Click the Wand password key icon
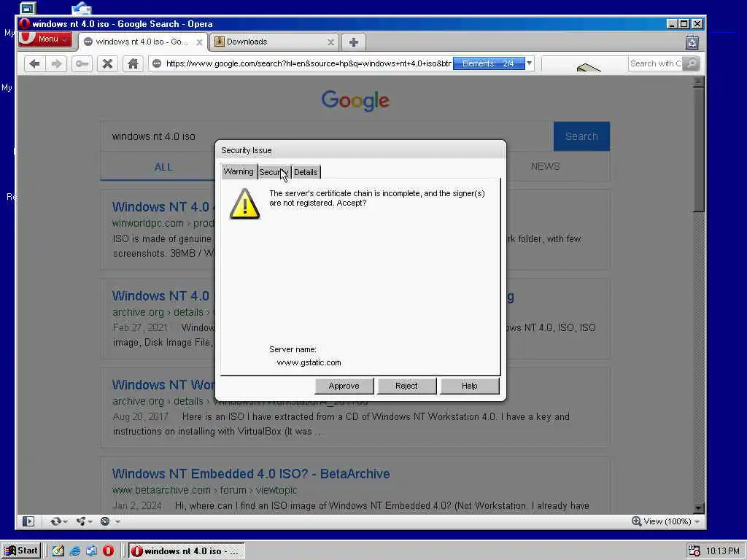The width and height of the screenshot is (747, 560). click(82, 64)
